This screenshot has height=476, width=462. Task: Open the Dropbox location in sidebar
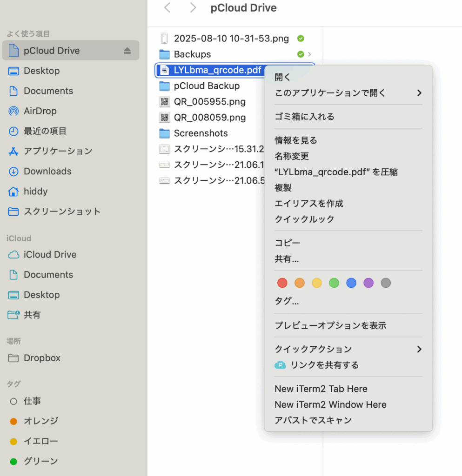[x=42, y=358]
